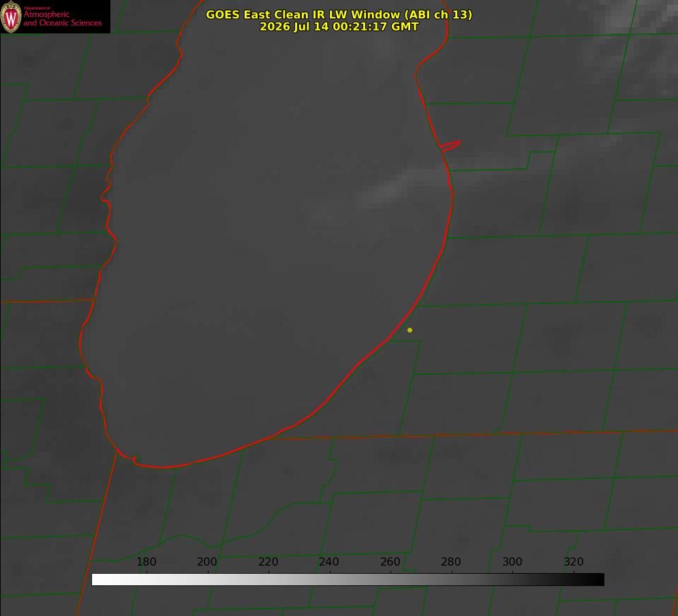
Task: Click the 320 colorbar label
Action: 573,561
